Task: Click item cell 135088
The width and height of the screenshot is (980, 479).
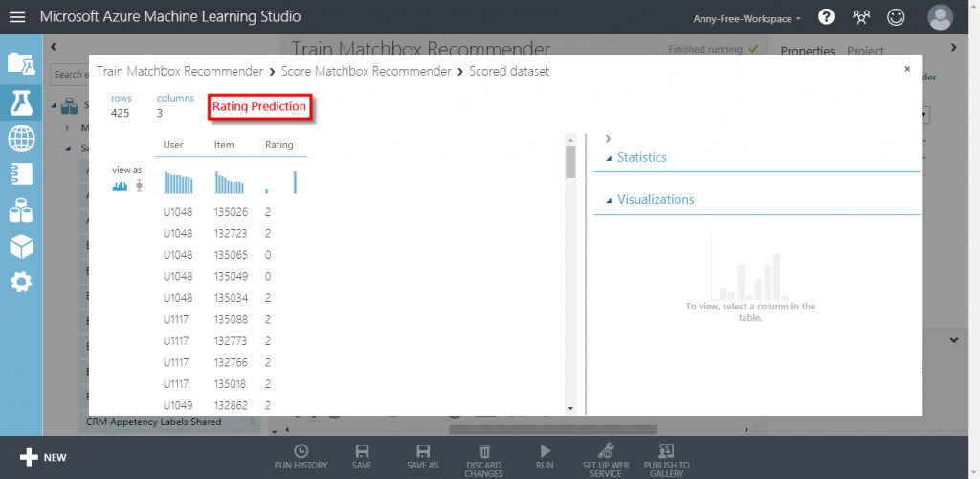Action: [x=231, y=320]
